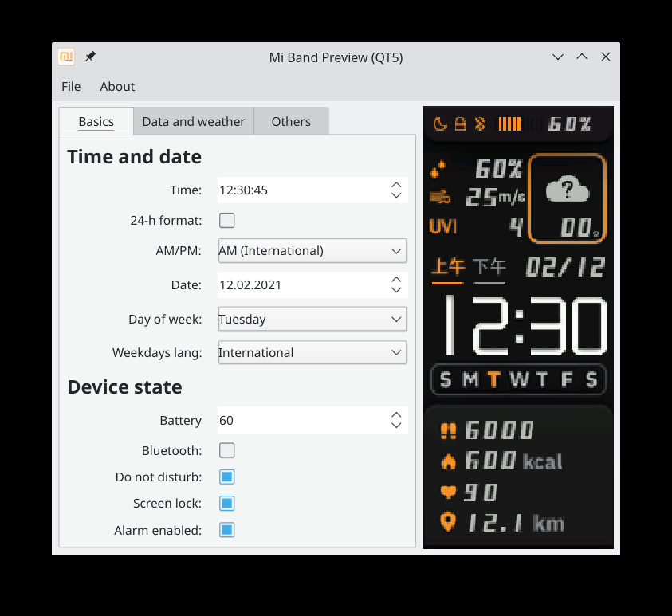Click the UVI label in watch preview

click(443, 226)
